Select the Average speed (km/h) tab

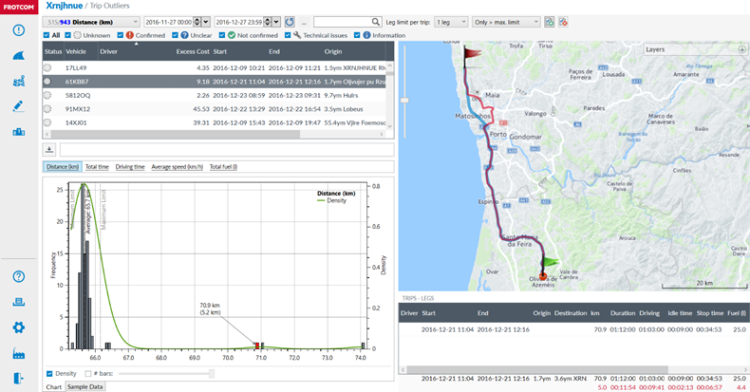[x=177, y=166]
